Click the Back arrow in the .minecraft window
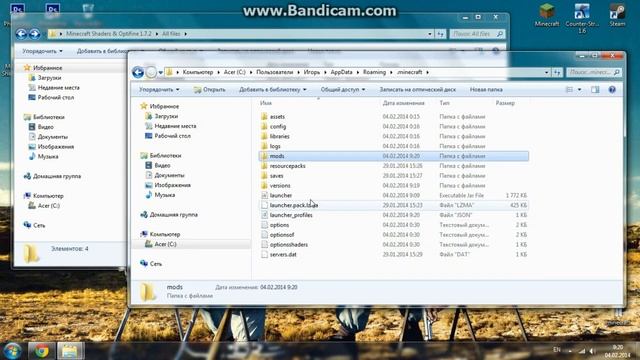640x360 pixels. coord(138,73)
